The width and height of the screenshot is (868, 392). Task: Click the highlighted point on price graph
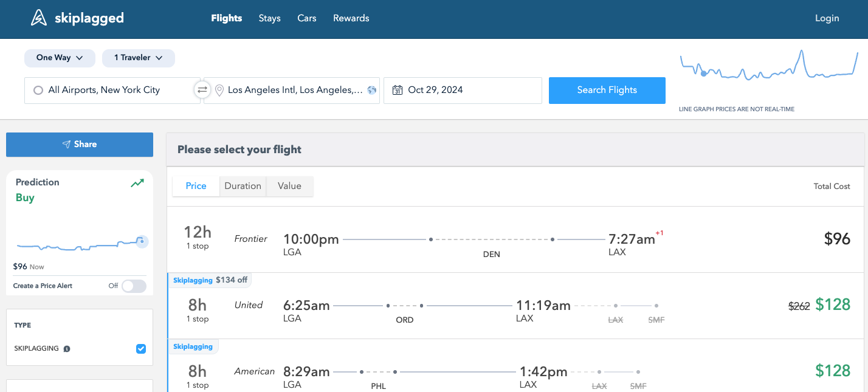tap(704, 74)
